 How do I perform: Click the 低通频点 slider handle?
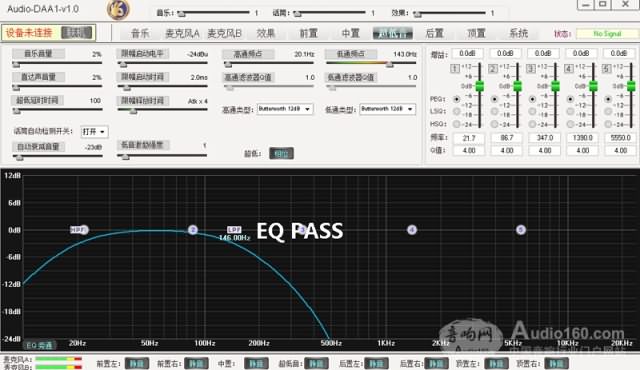390,64
